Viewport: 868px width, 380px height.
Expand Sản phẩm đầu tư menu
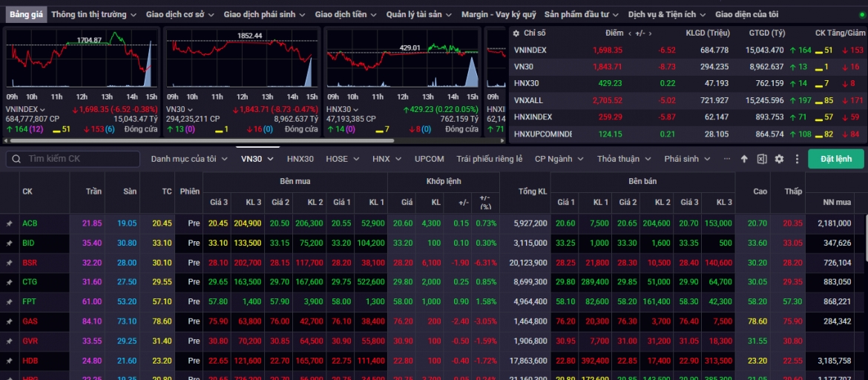click(582, 14)
